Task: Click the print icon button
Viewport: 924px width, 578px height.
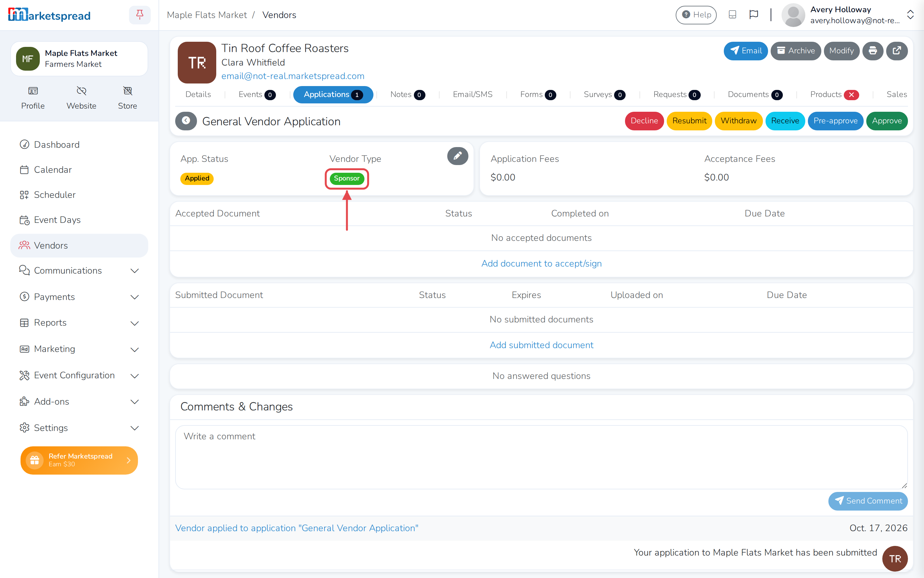Action: (x=872, y=51)
